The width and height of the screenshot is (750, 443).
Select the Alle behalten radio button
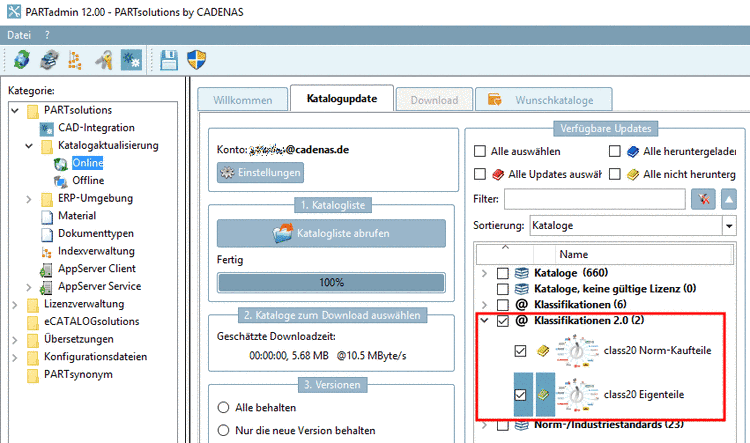coord(223,408)
